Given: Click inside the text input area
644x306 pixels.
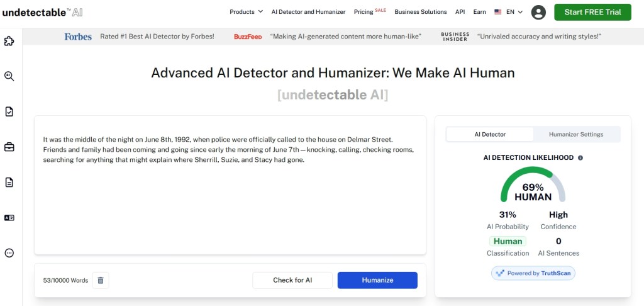Looking at the screenshot, I should tap(230, 185).
